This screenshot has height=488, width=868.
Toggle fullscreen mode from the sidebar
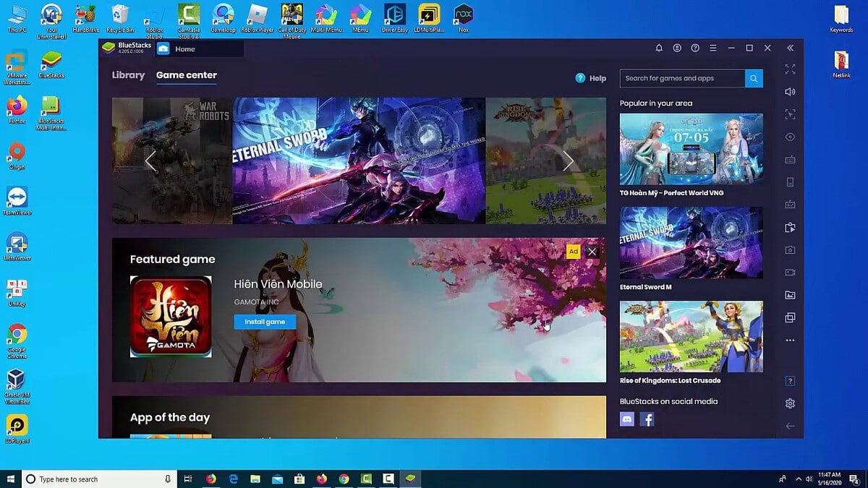click(x=790, y=69)
